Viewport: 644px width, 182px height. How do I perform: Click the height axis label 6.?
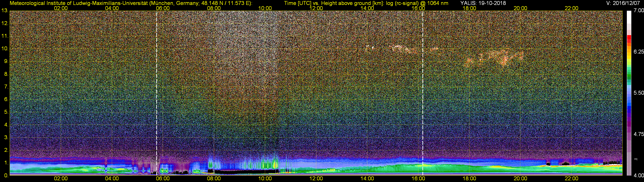6,99
